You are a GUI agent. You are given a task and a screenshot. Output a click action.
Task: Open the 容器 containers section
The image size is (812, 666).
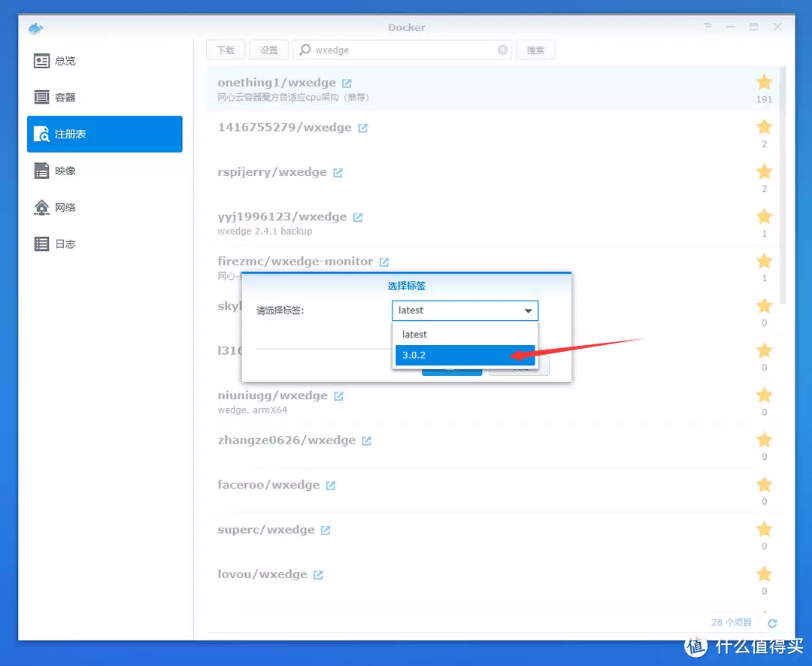(105, 98)
